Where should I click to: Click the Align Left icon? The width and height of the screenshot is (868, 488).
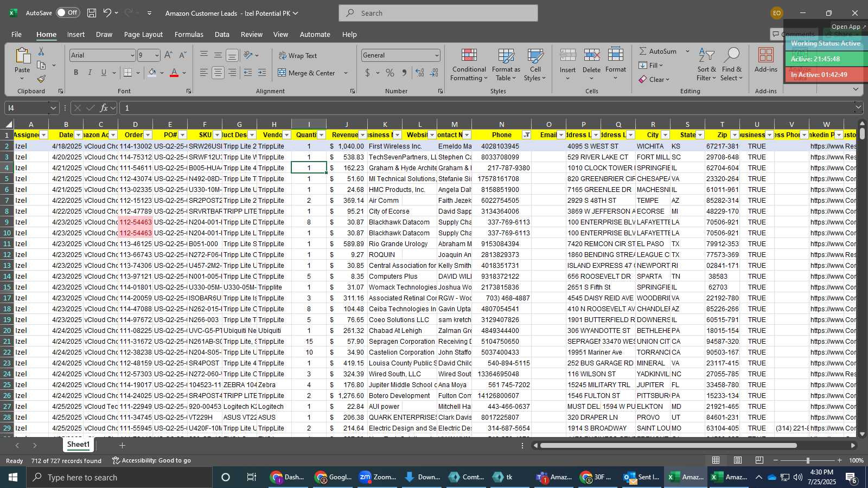(x=204, y=73)
